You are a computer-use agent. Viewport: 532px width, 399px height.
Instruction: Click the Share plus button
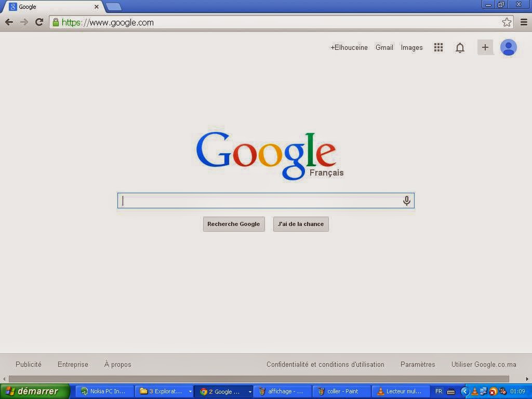tap(485, 47)
